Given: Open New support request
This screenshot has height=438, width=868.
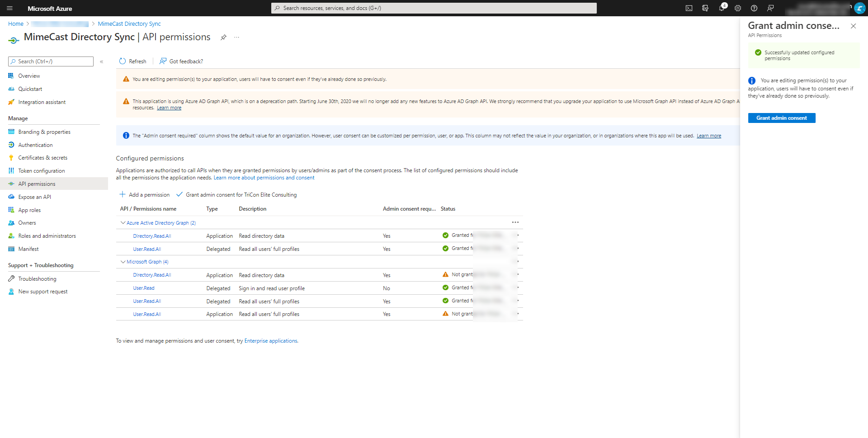Looking at the screenshot, I should pos(43,292).
